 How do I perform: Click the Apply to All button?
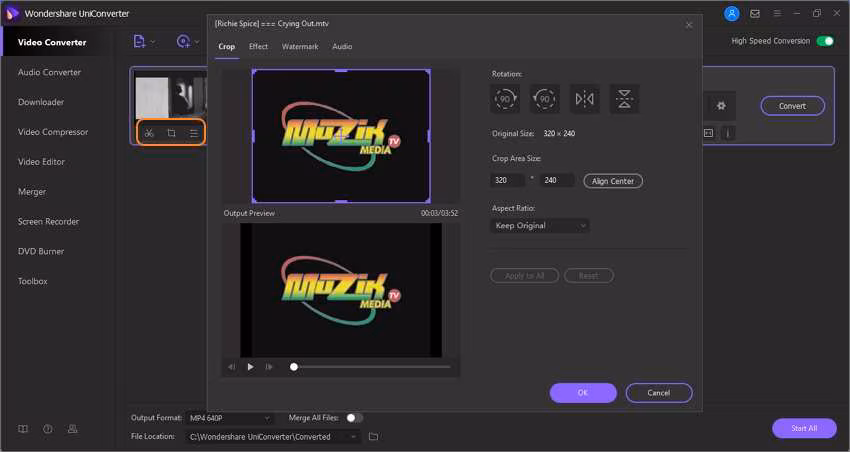pos(525,276)
